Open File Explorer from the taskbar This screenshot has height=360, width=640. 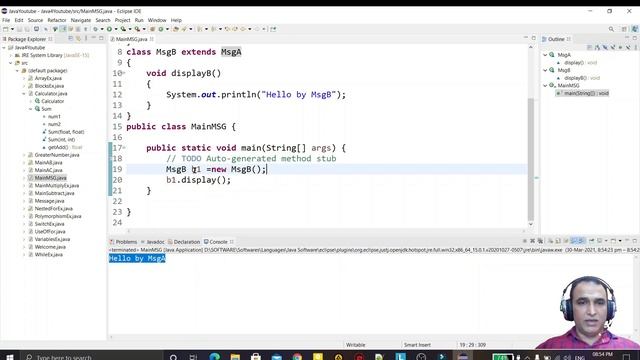click(x=235, y=357)
